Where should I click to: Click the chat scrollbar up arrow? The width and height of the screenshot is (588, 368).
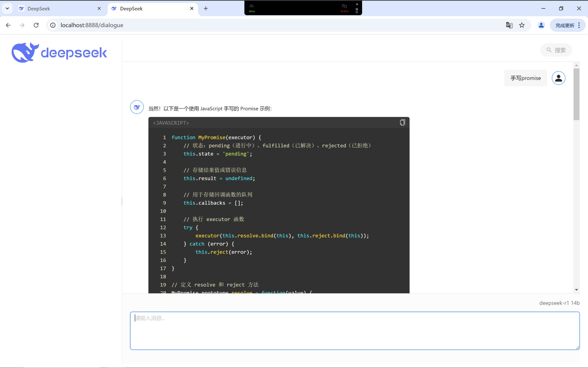coord(577,65)
